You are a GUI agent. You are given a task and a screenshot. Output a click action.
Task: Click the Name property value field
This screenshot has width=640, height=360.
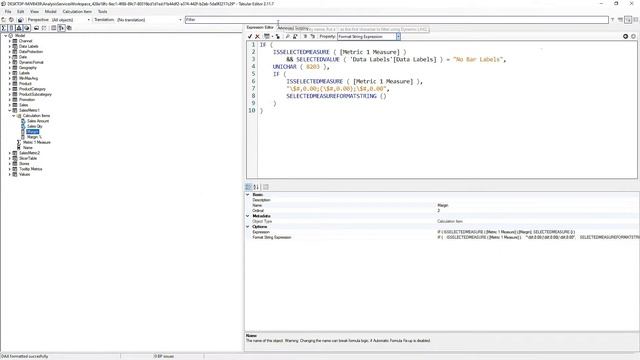538,205
